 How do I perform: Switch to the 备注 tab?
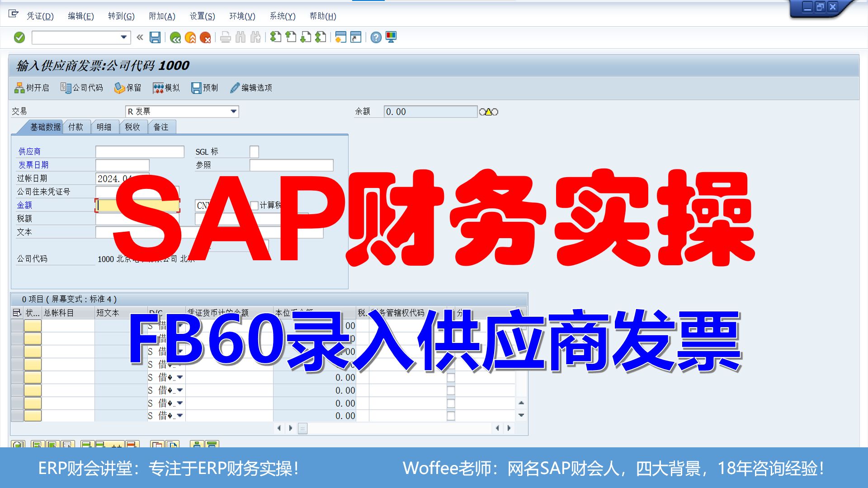(x=161, y=127)
